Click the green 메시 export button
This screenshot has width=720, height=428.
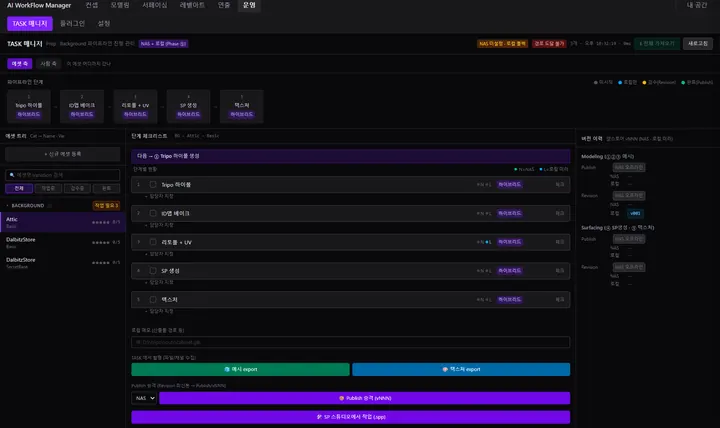240,369
